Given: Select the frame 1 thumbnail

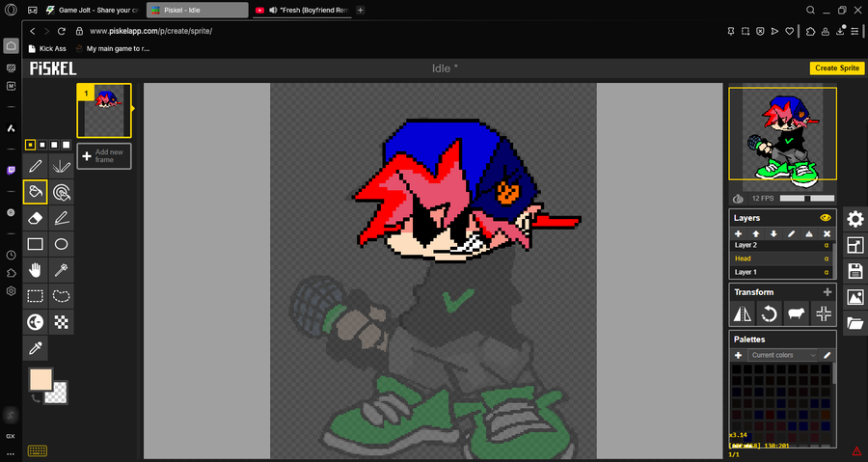Looking at the screenshot, I should [104, 110].
